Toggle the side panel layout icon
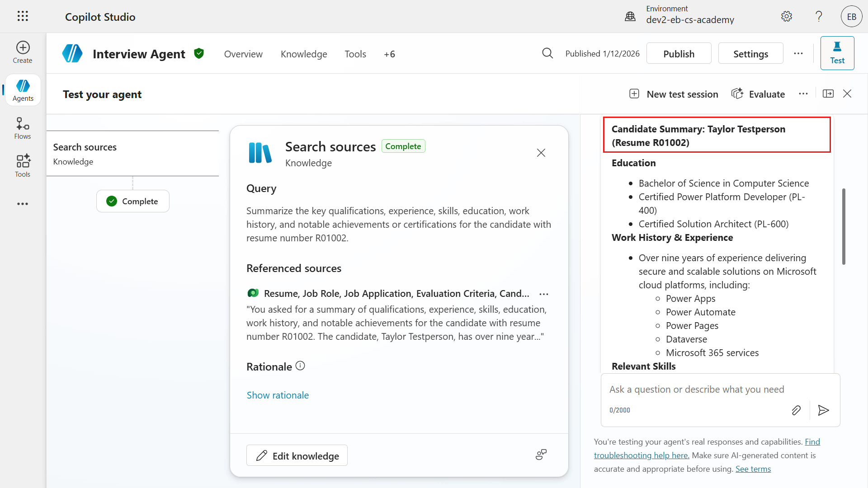868x488 pixels. click(x=828, y=94)
